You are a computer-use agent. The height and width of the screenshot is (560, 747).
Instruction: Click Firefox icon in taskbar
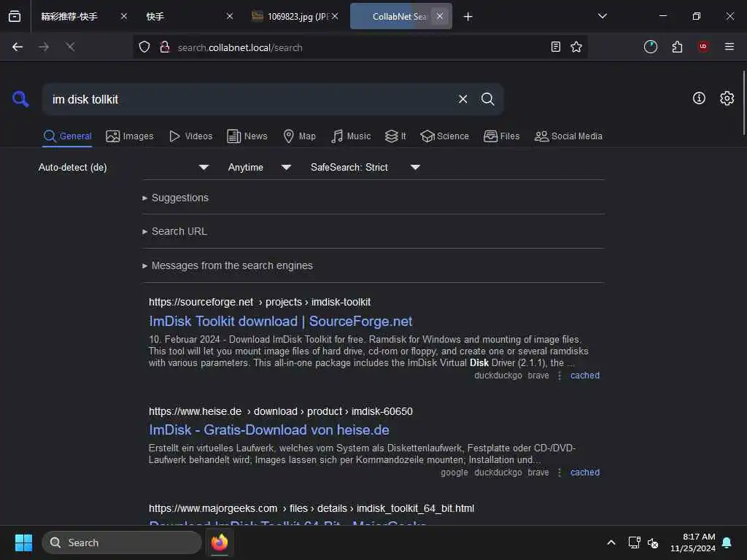(220, 542)
